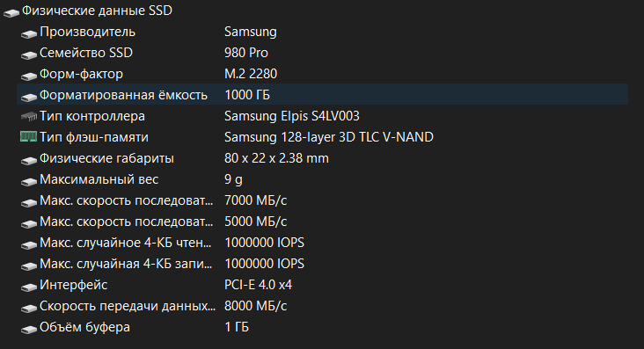The width and height of the screenshot is (644, 349).
Task: Click the drive icon next to Объём буфера
Action: (x=29, y=330)
